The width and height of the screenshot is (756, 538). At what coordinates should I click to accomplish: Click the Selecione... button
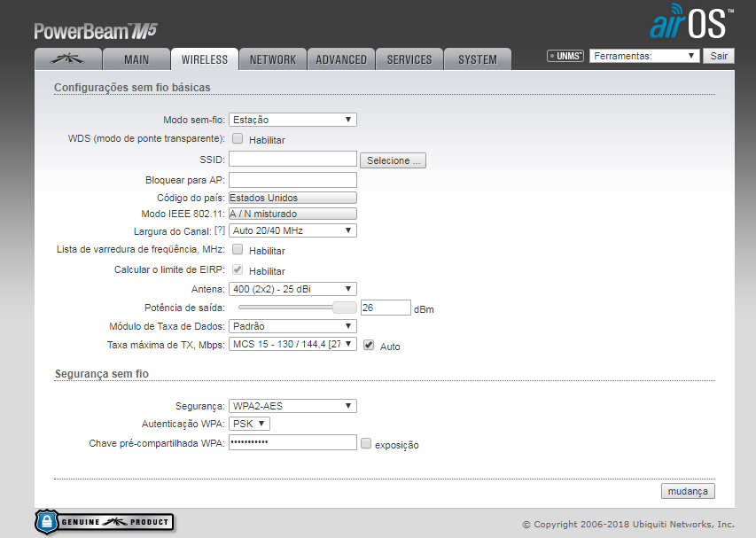point(393,160)
